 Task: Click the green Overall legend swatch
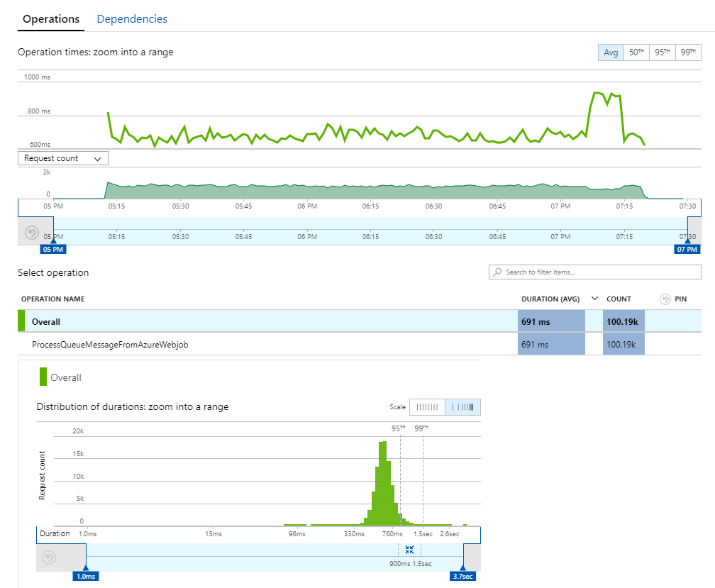point(43,377)
